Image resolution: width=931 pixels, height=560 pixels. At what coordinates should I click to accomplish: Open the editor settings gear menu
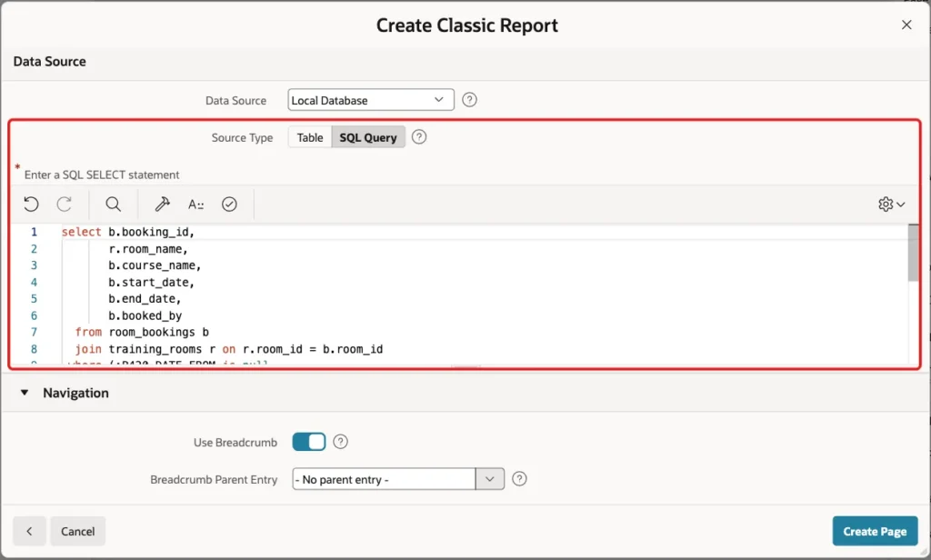pos(891,205)
